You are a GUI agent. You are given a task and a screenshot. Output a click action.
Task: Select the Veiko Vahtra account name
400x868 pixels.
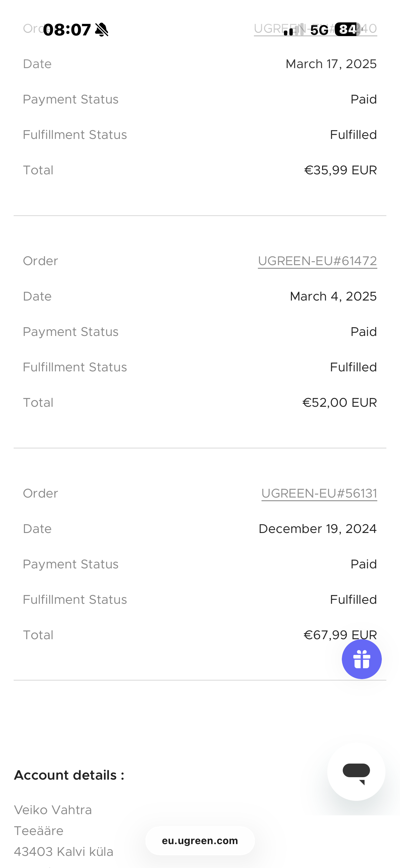pos(53,810)
